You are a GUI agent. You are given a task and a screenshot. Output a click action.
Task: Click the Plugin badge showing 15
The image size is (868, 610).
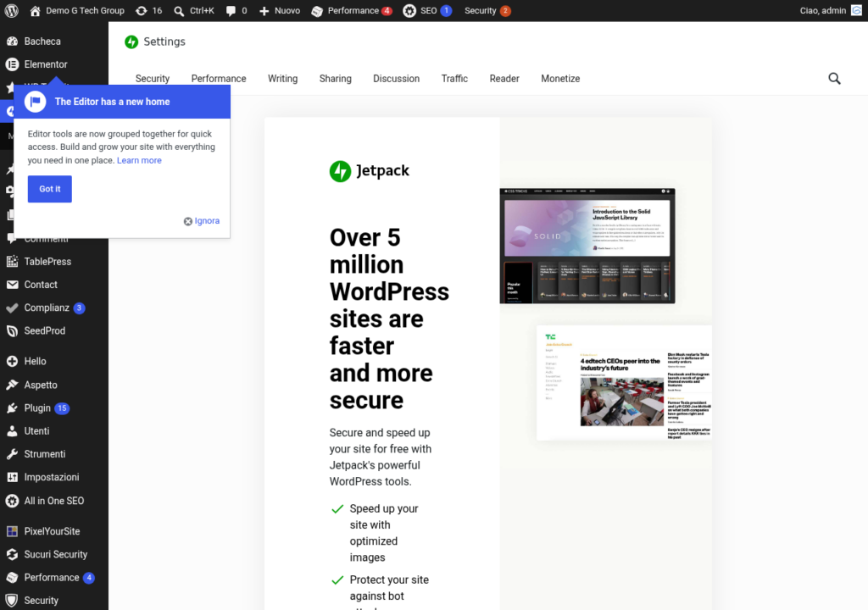(x=62, y=408)
